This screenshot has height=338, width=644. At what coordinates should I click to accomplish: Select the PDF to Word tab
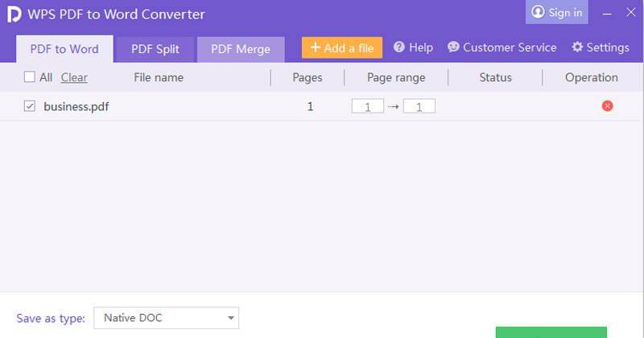point(64,49)
